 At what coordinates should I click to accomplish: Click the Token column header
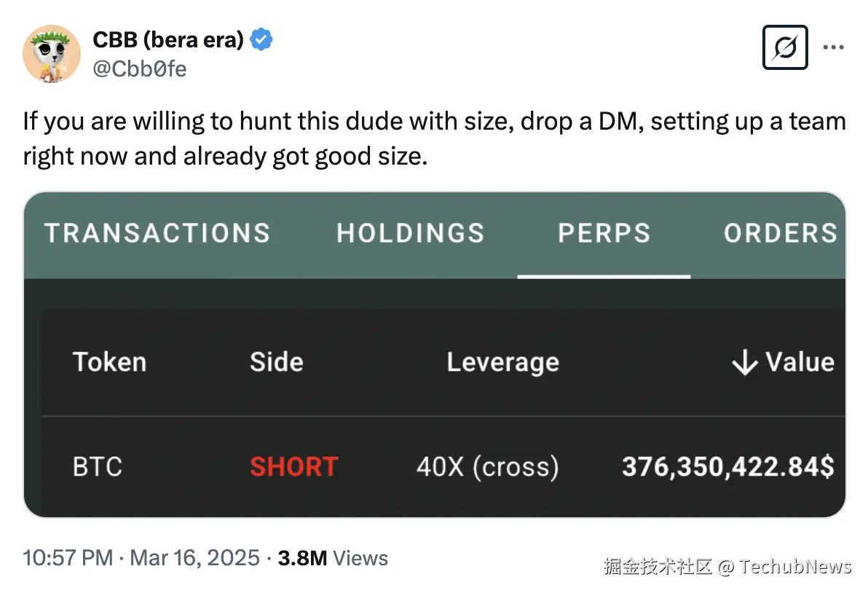click(x=109, y=362)
